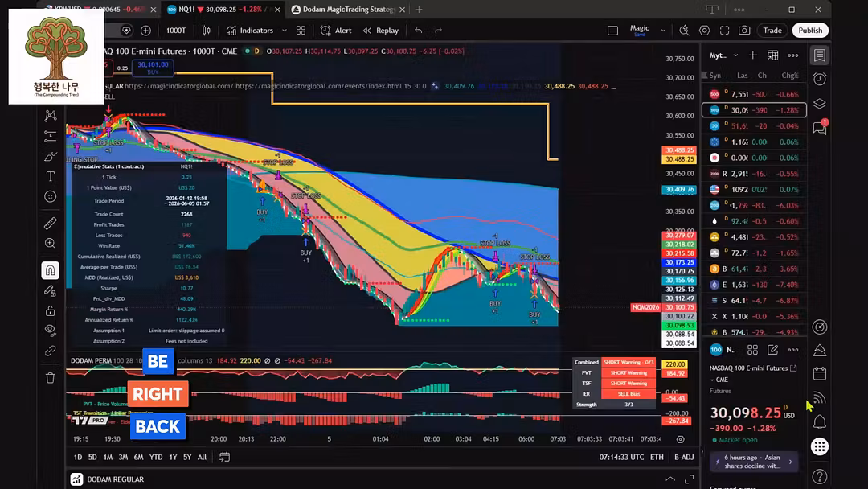Open chats with notification badge
The height and width of the screenshot is (489, 868).
[820, 127]
